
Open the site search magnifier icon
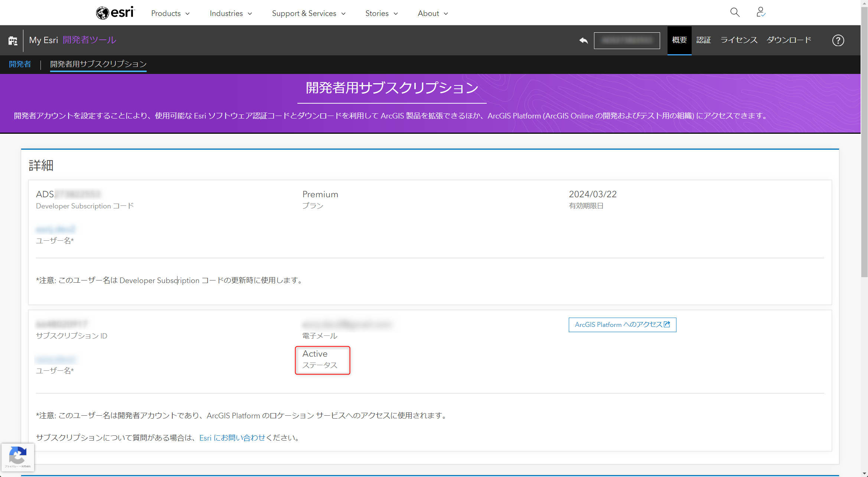(x=735, y=13)
